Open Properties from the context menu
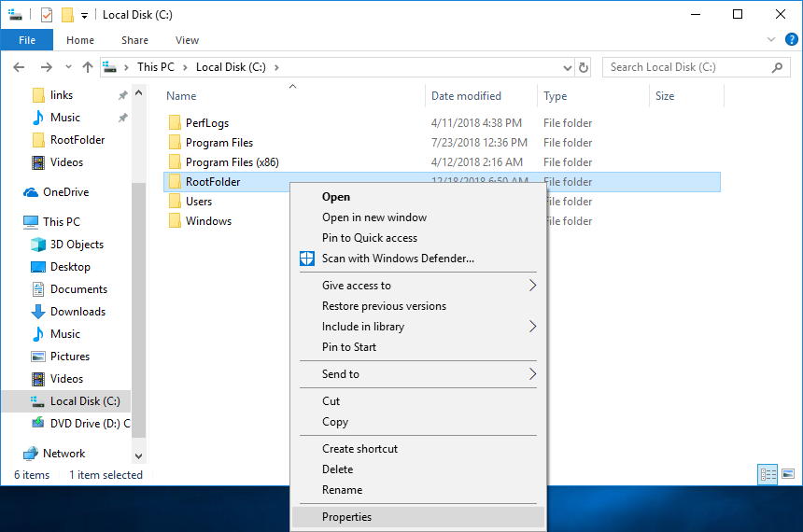The height and width of the screenshot is (532, 803). click(x=418, y=517)
